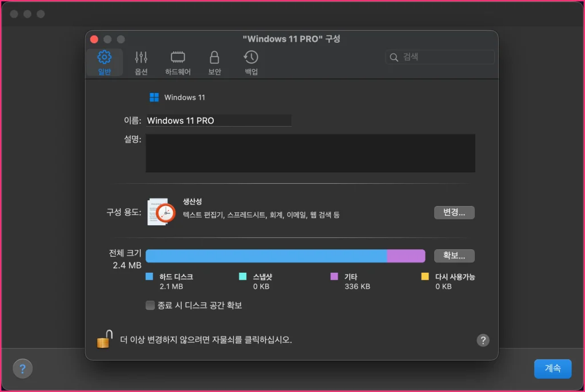
Task: Open the 보안 lock icon tab
Action: 214,62
